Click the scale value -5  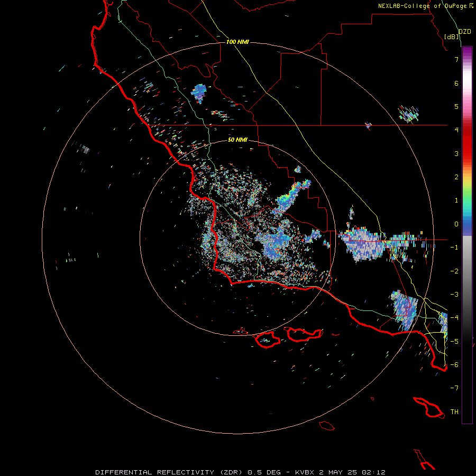coord(454,342)
